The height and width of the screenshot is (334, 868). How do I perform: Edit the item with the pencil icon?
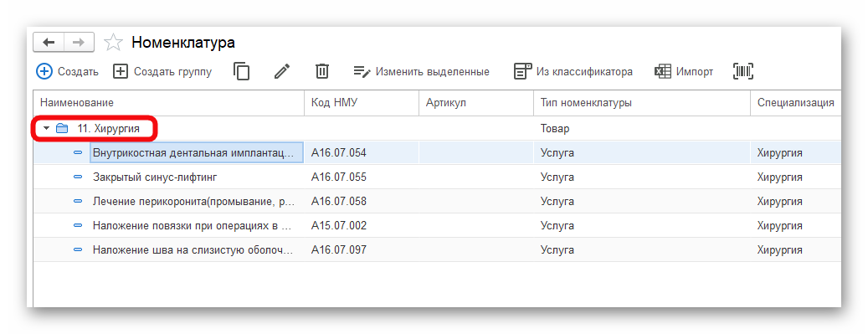click(x=282, y=71)
